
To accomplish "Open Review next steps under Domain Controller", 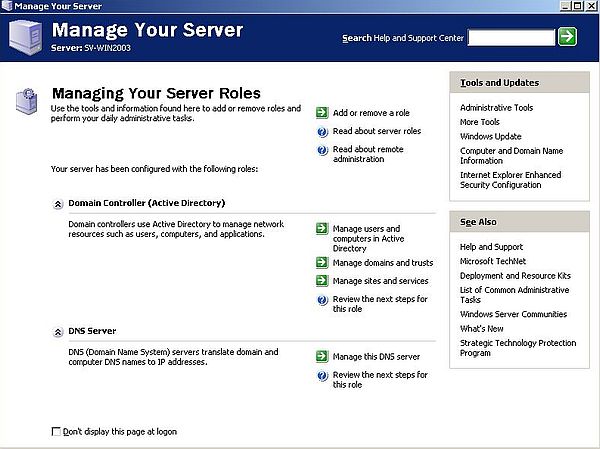I will (380, 304).
